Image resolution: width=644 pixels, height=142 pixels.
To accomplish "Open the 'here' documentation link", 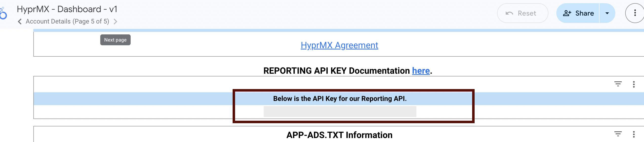I will click(x=421, y=71).
